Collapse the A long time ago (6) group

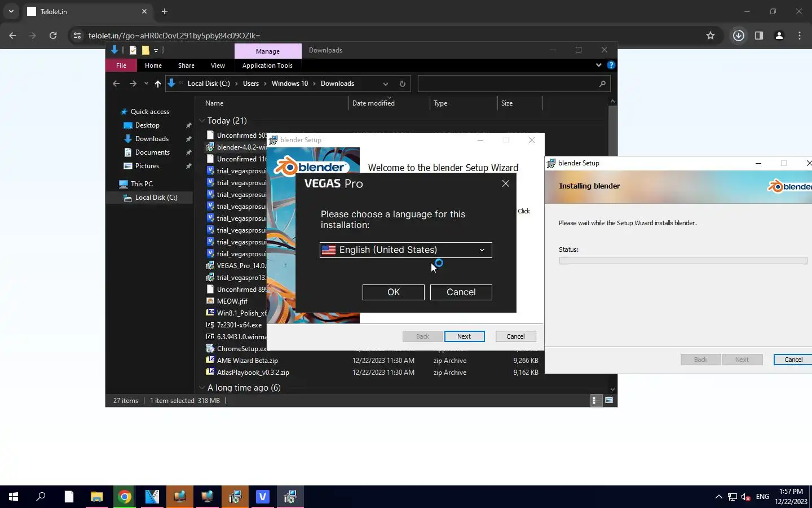[x=201, y=388]
